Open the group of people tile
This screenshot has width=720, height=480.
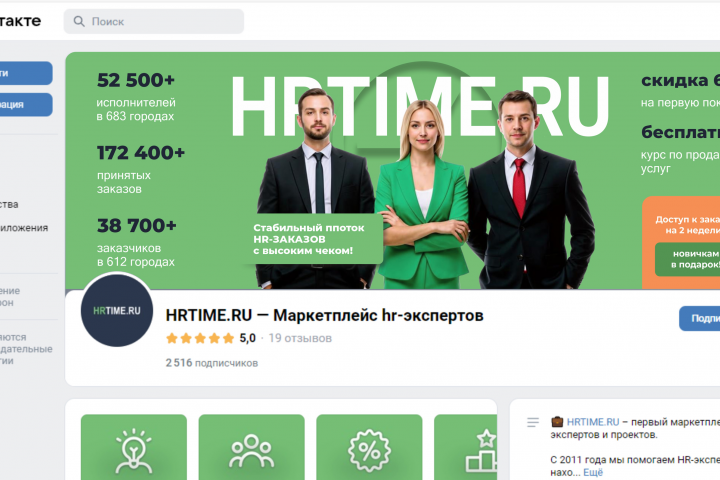[252, 447]
